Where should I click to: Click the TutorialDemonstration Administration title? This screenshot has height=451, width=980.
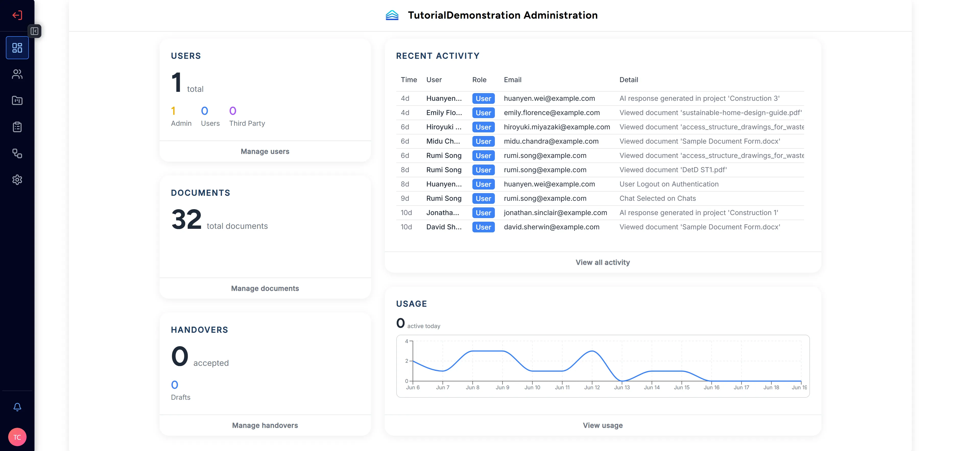[503, 15]
